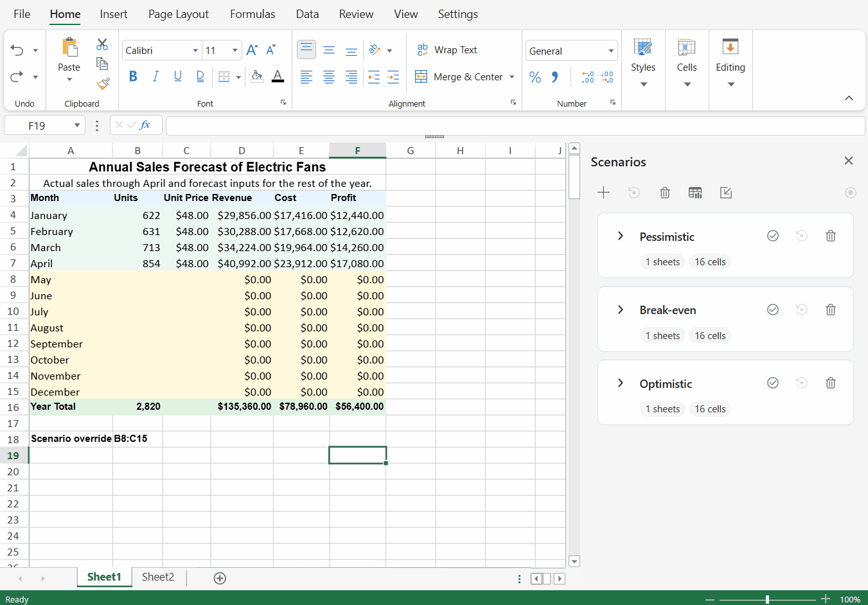868x605 pixels.
Task: Toggle Wrap Text
Action: 447,50
